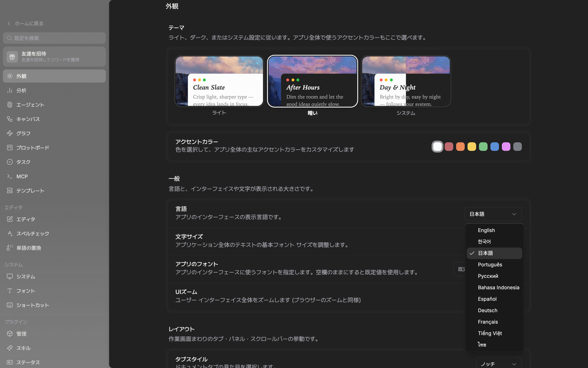
Task: Click the layout icon beside テンプレート
Action: 10,191
